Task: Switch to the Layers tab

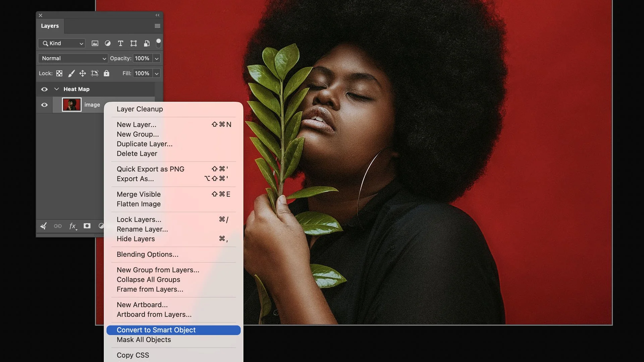Action: click(50, 26)
